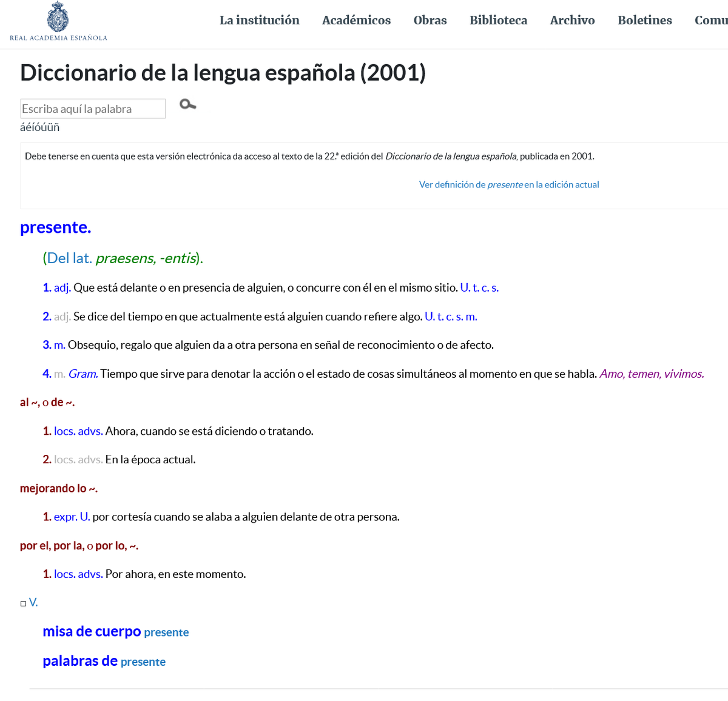
Task: Open the Académicos menu
Action: pyautogui.click(x=356, y=20)
